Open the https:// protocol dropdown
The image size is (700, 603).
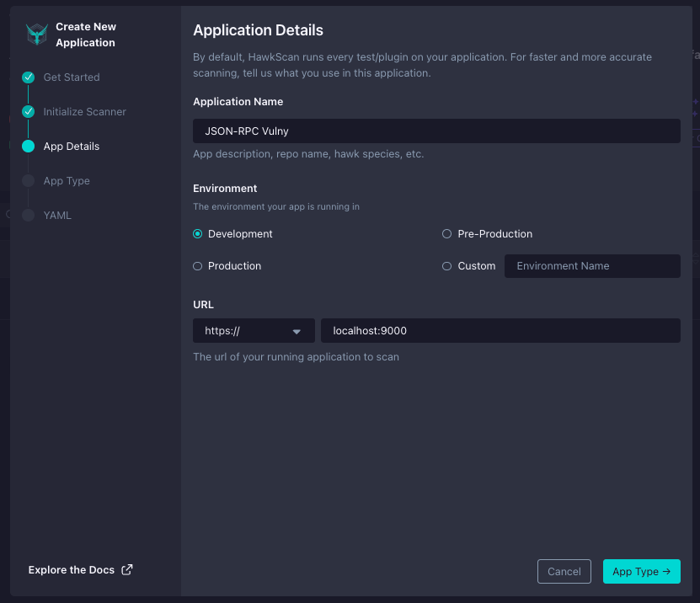[253, 330]
